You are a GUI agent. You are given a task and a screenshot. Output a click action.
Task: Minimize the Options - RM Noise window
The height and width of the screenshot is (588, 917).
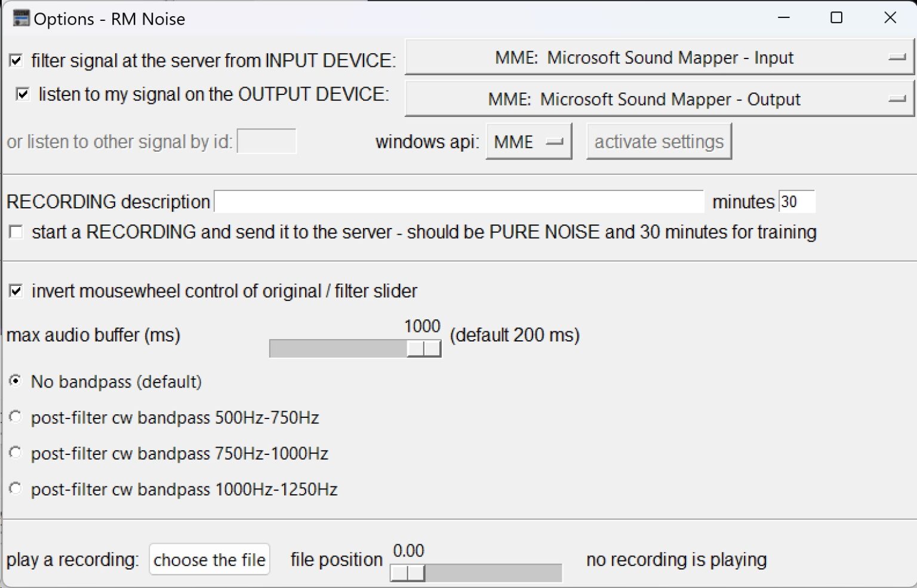[783, 18]
